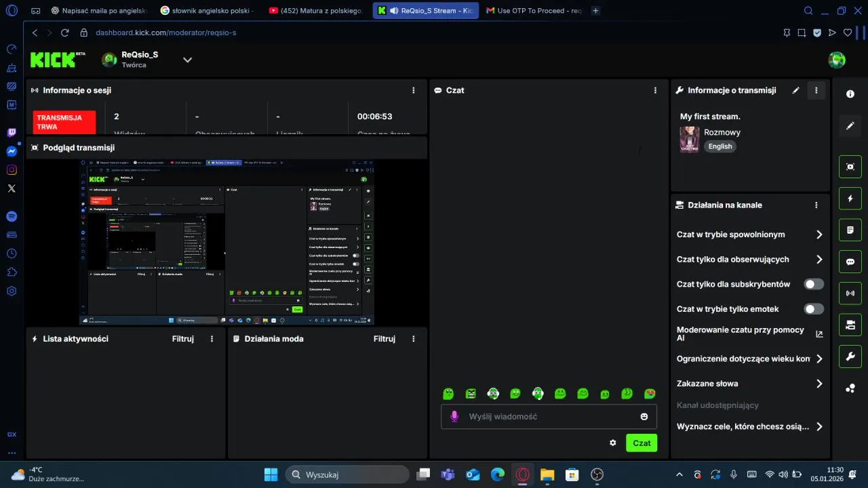Open Działania na kanale three-dot menu
The height and width of the screenshot is (488, 868).
(816, 205)
